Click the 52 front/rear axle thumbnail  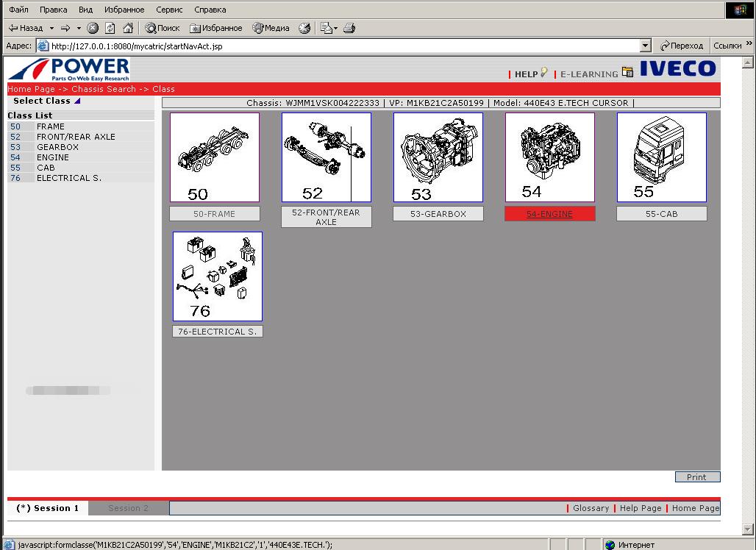(x=327, y=157)
